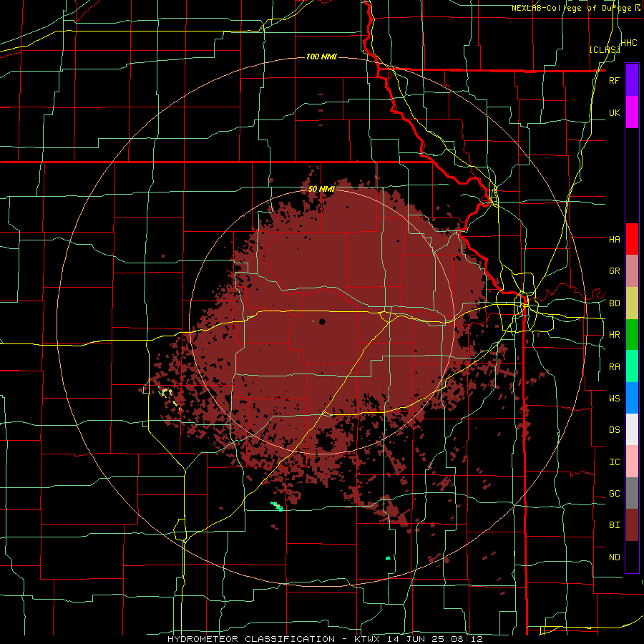The image size is (644, 644).
Task: Click the GC legend label
Action: point(614,494)
